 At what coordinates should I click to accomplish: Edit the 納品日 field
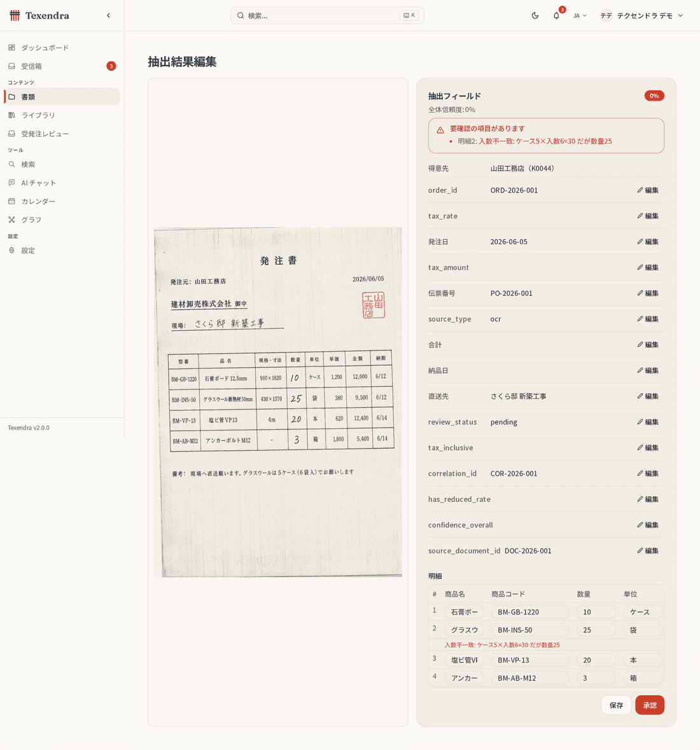(x=648, y=371)
